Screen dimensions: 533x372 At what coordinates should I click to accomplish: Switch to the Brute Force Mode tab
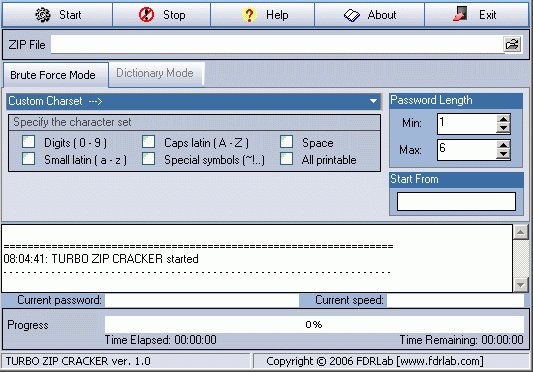[56, 74]
